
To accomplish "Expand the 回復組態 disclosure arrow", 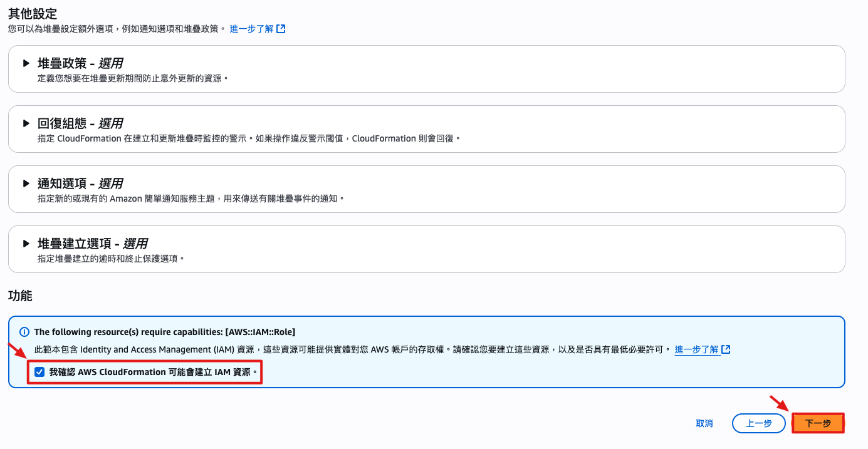I will tap(26, 123).
